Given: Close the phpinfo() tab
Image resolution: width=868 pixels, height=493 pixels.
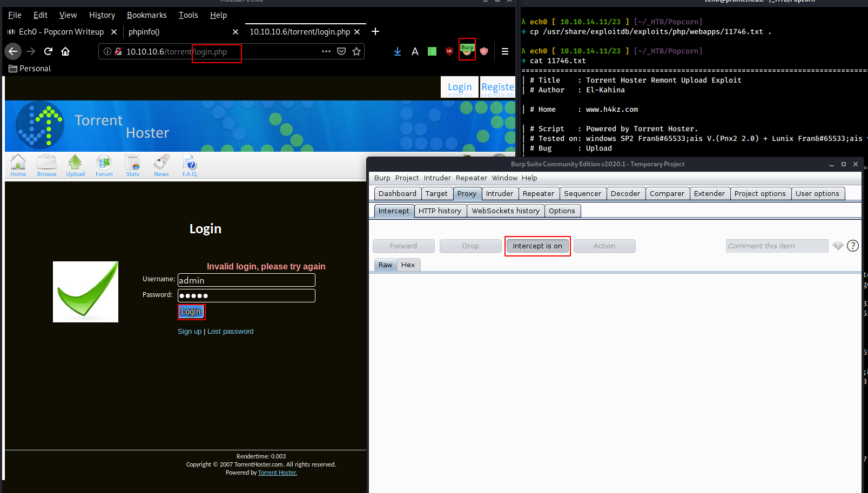Looking at the screenshot, I should [x=235, y=32].
